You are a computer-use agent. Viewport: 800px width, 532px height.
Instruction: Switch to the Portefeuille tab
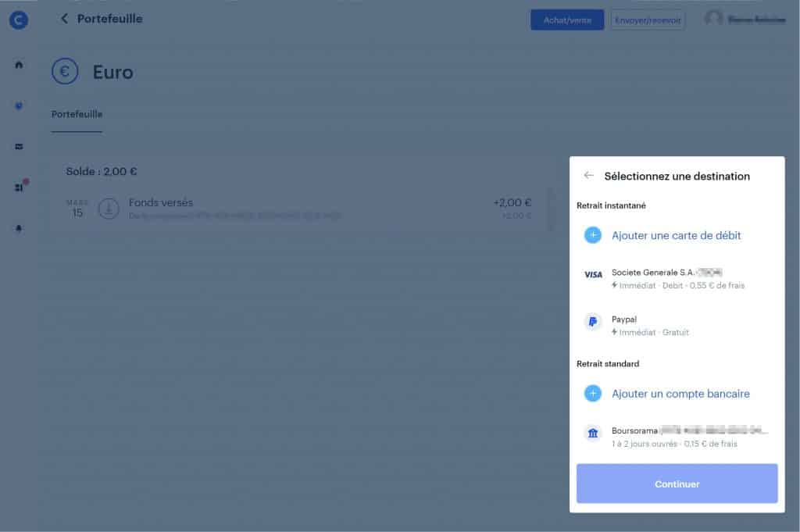tap(76, 114)
